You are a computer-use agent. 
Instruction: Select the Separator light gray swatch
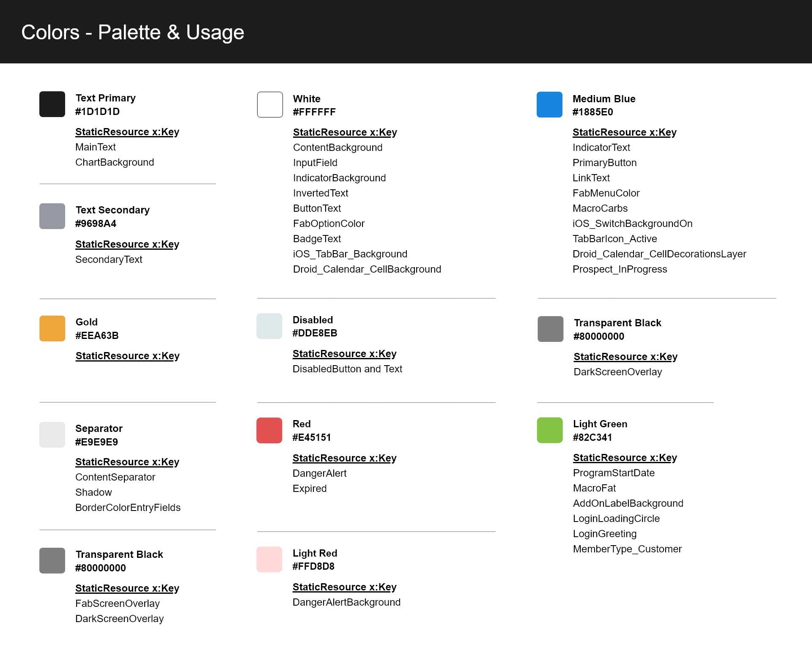pyautogui.click(x=52, y=434)
